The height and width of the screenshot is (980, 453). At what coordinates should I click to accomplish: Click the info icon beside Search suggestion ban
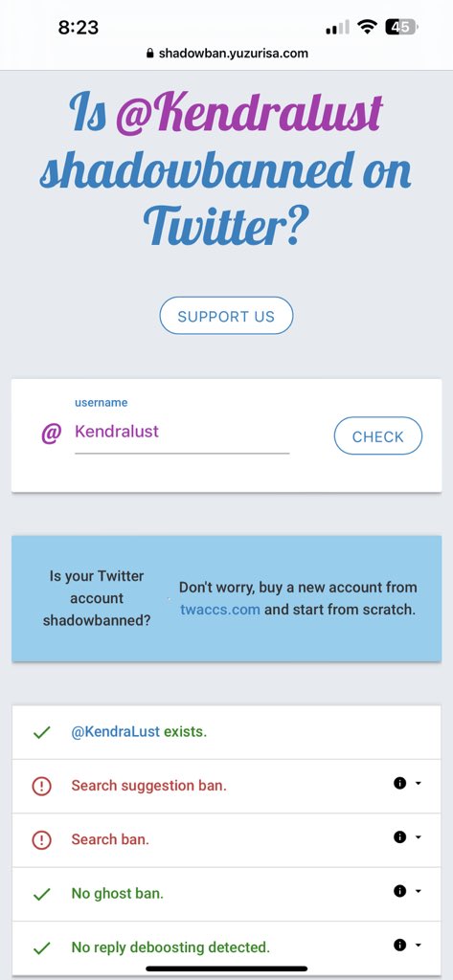click(399, 783)
